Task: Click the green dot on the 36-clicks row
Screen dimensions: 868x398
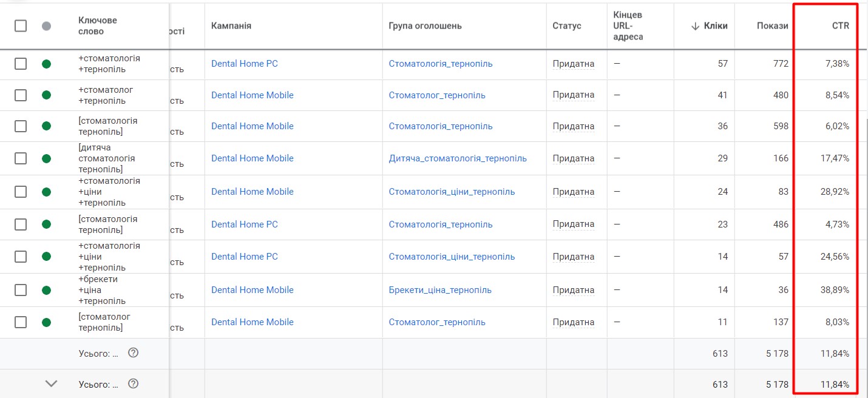Action: tap(47, 126)
